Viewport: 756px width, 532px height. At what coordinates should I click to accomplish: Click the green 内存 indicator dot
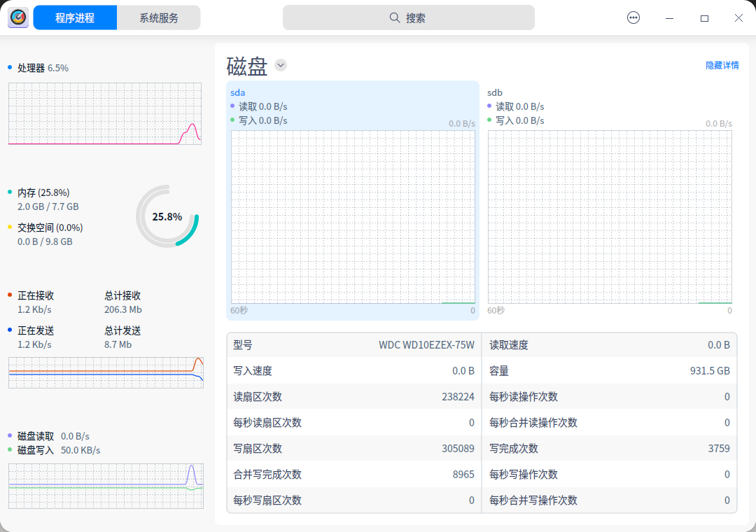point(8,192)
